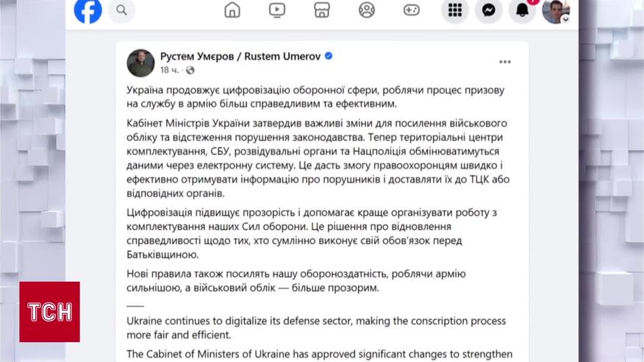Click the public audience globe icon
Viewport: 644px width, 362px height.
point(190,71)
